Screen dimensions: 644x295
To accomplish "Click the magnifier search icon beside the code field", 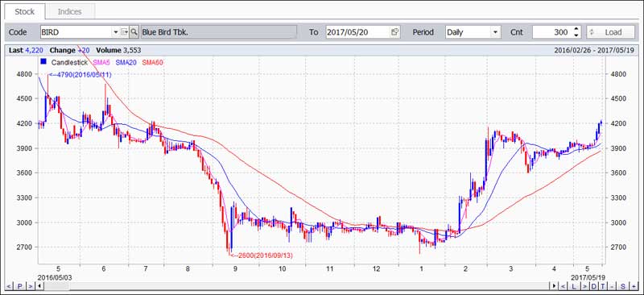I will point(134,31).
